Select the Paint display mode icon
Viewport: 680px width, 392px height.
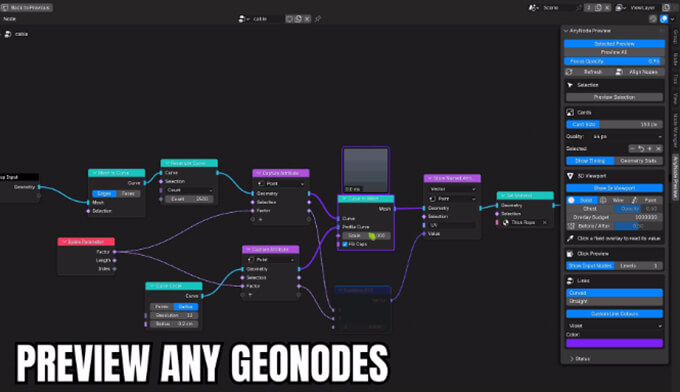pyautogui.click(x=634, y=200)
